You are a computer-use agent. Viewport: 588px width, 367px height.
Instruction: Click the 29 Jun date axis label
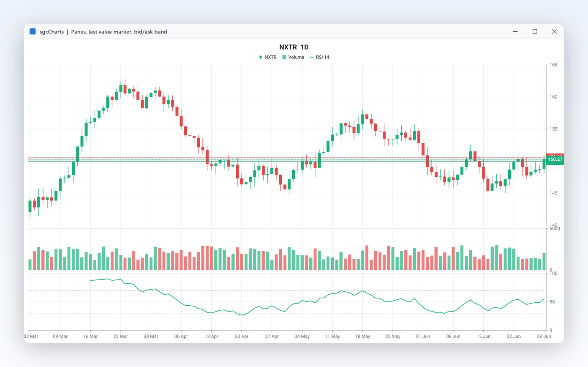click(544, 337)
